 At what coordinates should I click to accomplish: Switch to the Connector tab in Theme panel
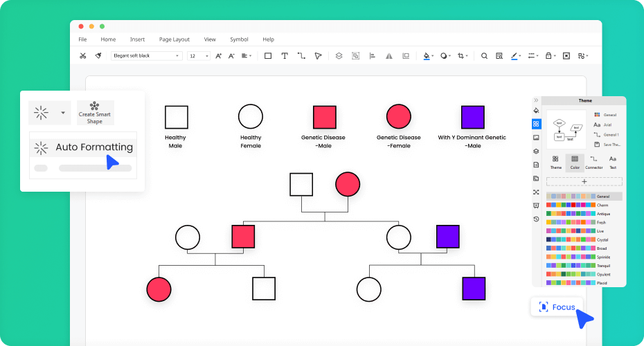click(594, 163)
